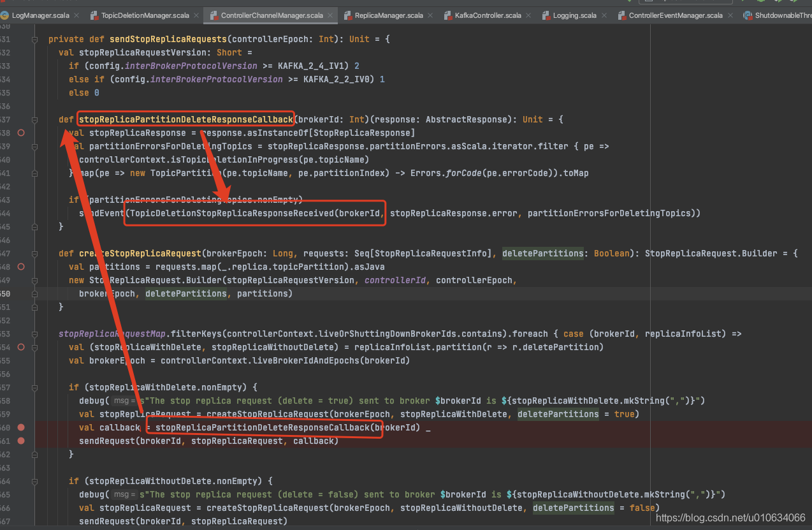Click 'deletePartitions = true' named argument
This screenshot has height=530, width=812.
click(576, 414)
